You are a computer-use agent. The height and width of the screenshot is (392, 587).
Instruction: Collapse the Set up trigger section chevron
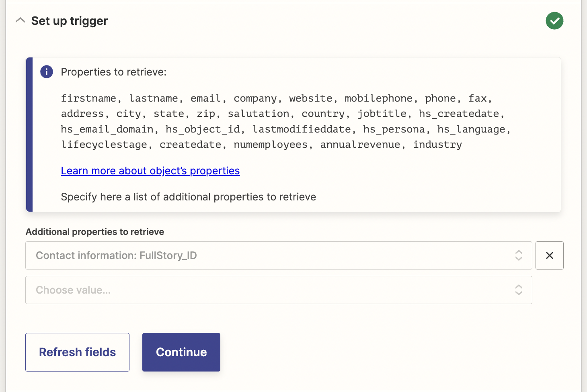tap(20, 20)
